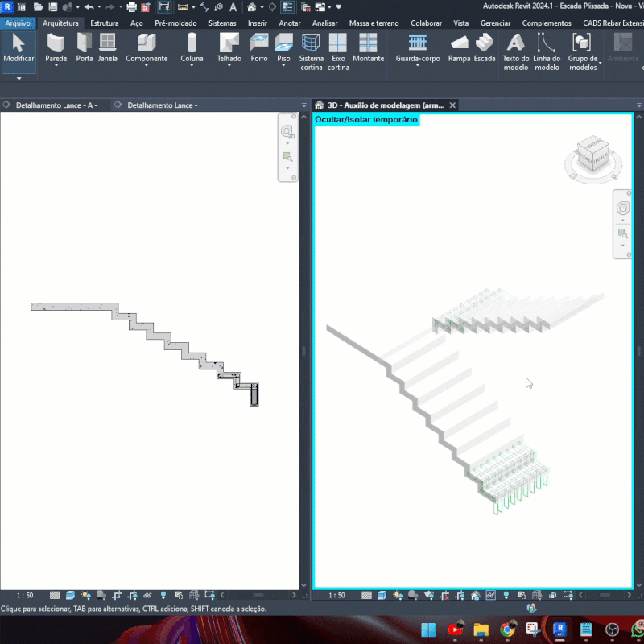Expand the Parede dropdown arrow
This screenshot has height=644, width=644.
[x=56, y=66]
